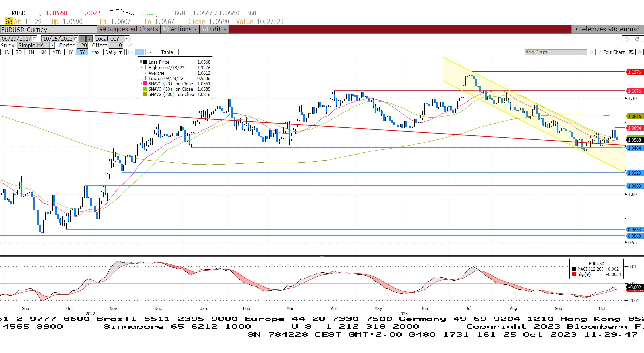This screenshot has height=353, width=644.
Task: Click the 1.0089 blue support level label
Action: click(x=634, y=186)
